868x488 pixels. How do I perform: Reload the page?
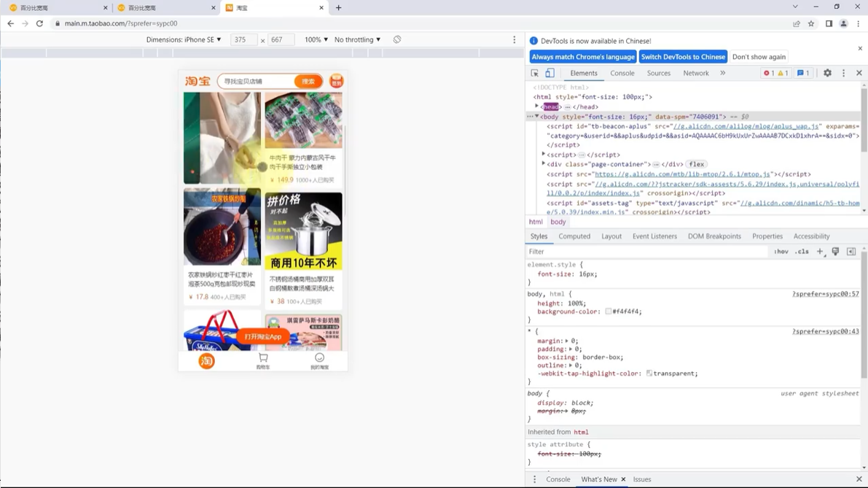(x=39, y=24)
